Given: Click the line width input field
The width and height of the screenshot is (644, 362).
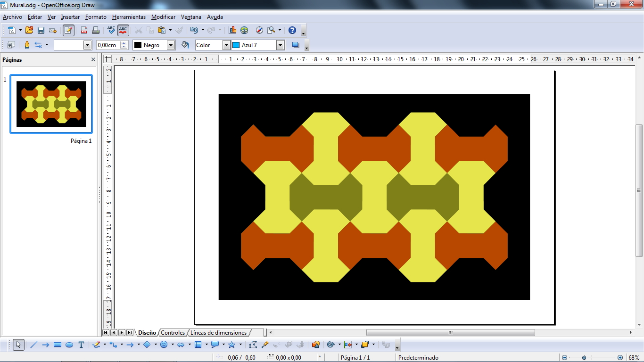Looking at the screenshot, I should 108,45.
